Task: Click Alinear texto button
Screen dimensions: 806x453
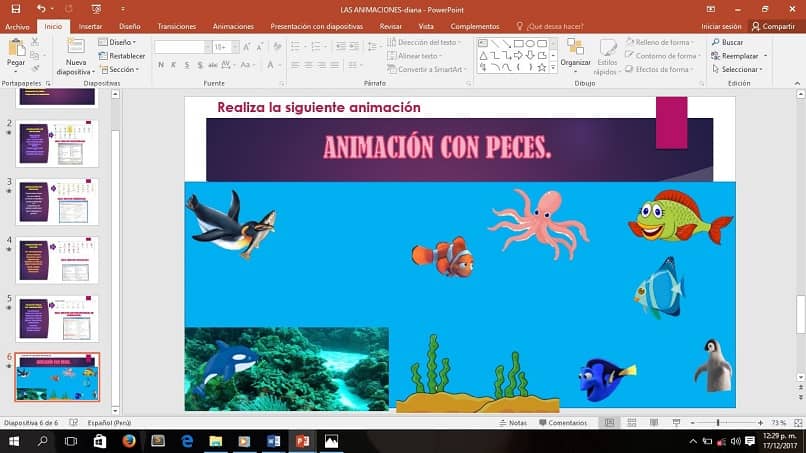Action: coord(414,56)
